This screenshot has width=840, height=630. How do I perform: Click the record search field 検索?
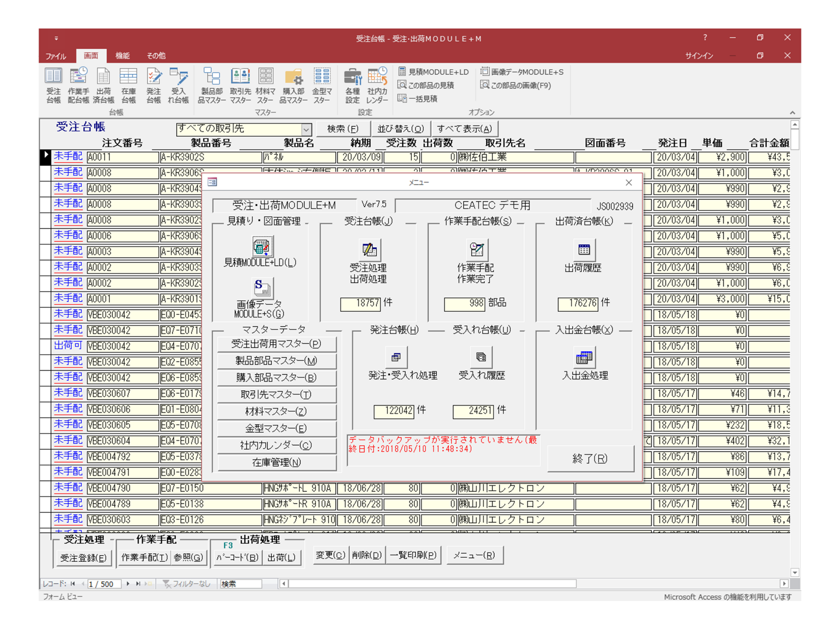[241, 584]
